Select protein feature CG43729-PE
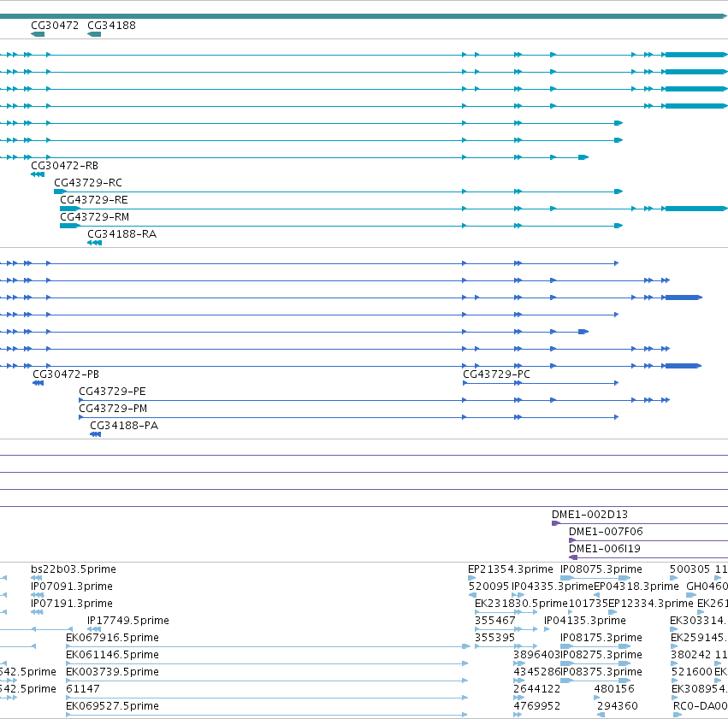Image resolution: width=728 pixels, height=719 pixels. pyautogui.click(x=112, y=392)
